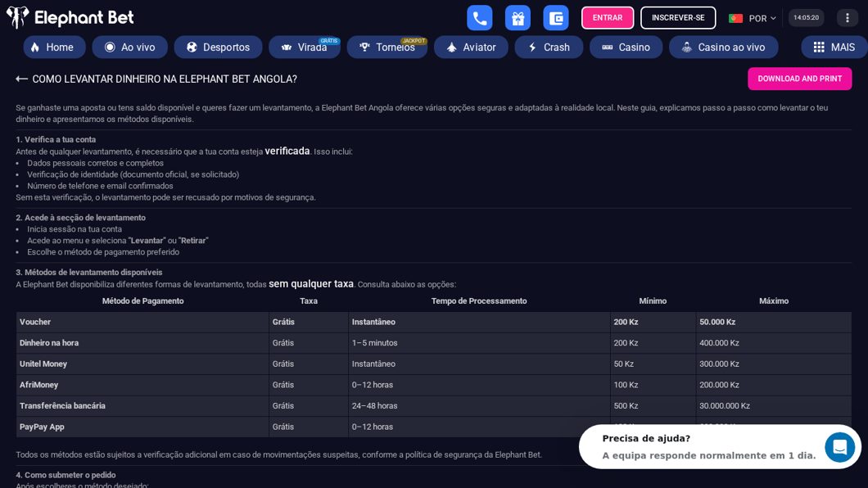This screenshot has height=488, width=868.
Task: Open the Virada tab
Action: (x=305, y=47)
